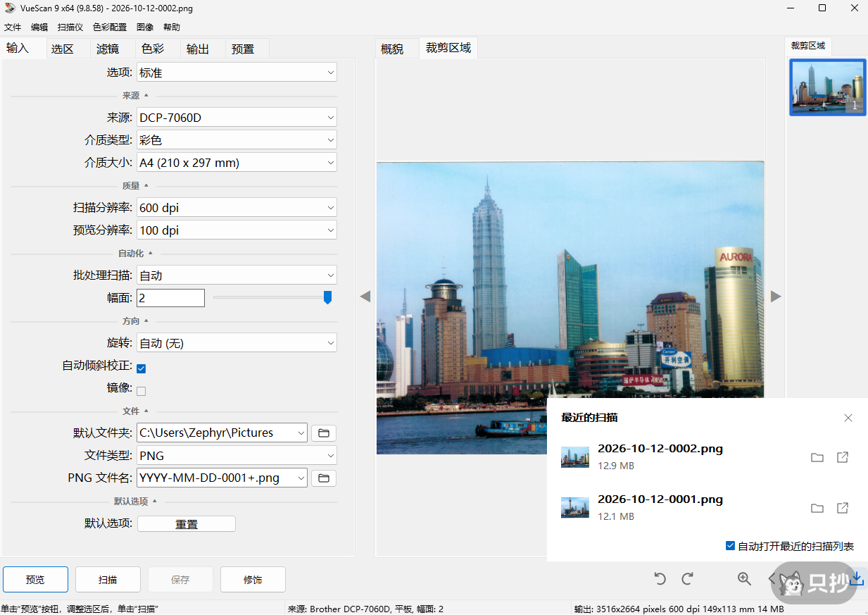868x615 pixels.
Task: Collapse the 质量 section header
Action: 136,185
